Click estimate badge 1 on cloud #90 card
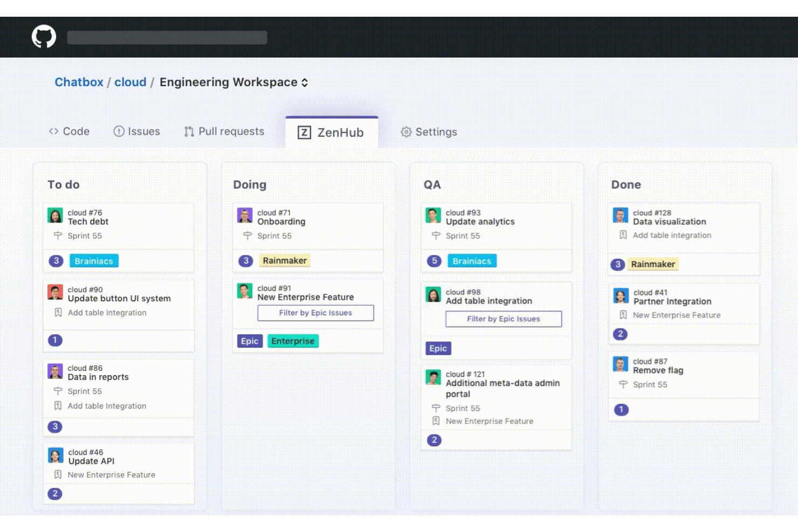The image size is (798, 532). click(x=55, y=340)
